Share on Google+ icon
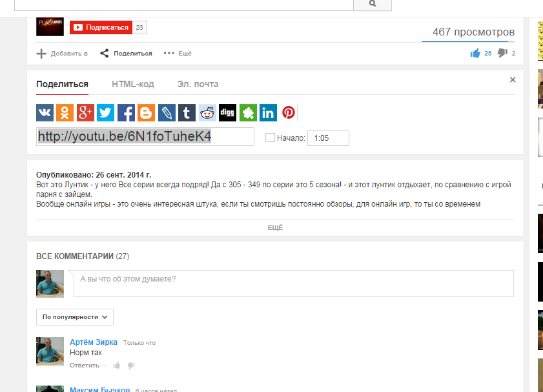 coord(85,112)
